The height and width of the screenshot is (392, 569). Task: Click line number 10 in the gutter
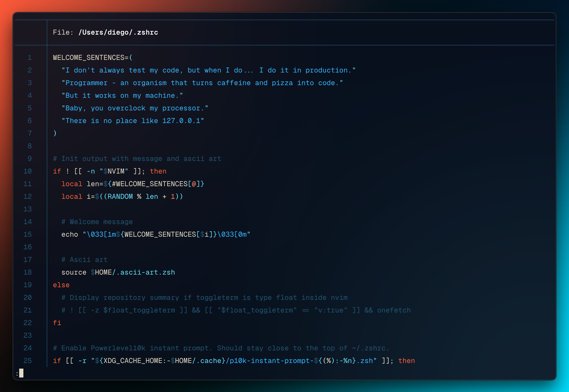(x=28, y=171)
